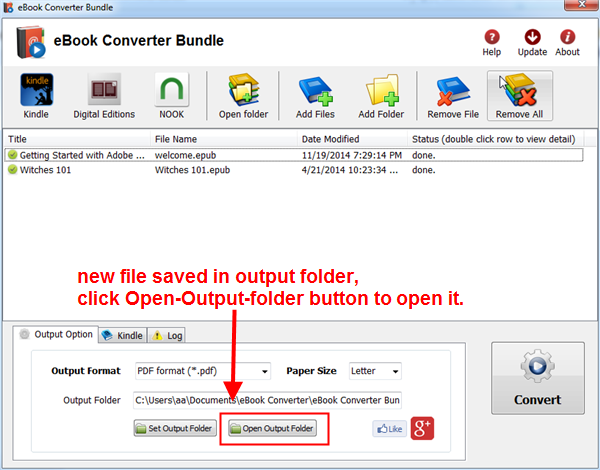Select the 'Getting Started with Adobe' title
Screen dimensions: 600x470
(x=82, y=155)
